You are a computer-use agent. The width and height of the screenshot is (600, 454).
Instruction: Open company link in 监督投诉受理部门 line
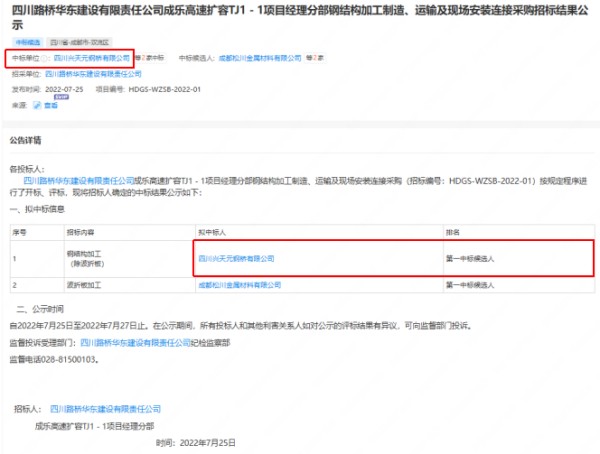135,343
